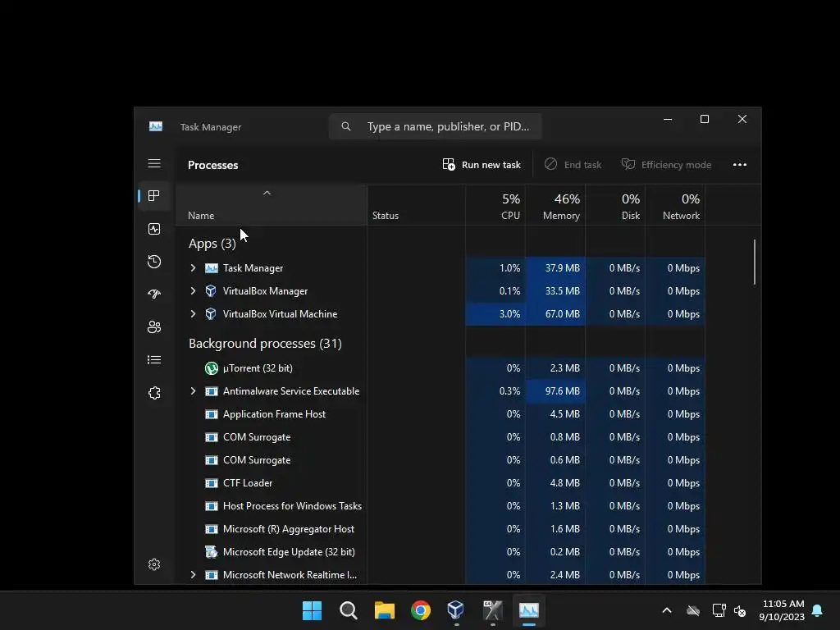Expand Antimalware Service Executable row
This screenshot has width=840, height=630.
[193, 391]
